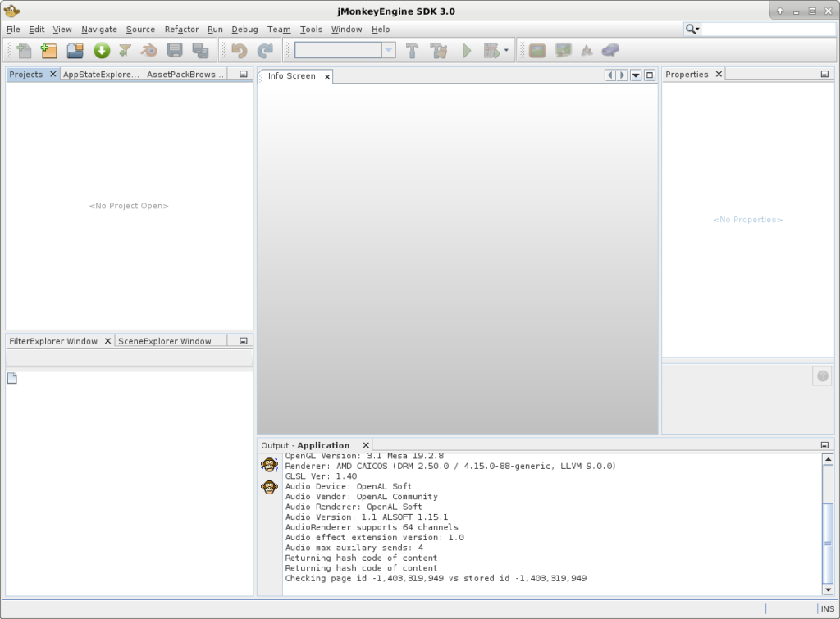Switch to the AppStateExplorer tab
Viewport: 840px width, 619px height.
click(x=102, y=74)
